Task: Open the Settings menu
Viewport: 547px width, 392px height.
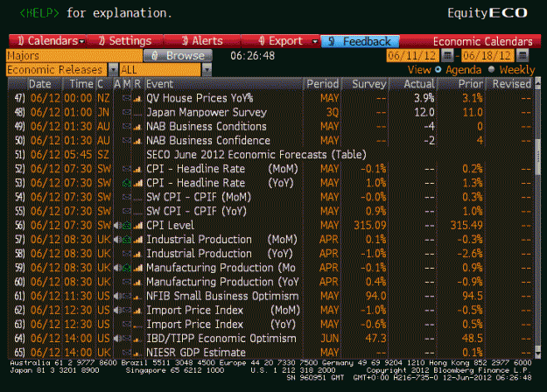Action: point(125,41)
